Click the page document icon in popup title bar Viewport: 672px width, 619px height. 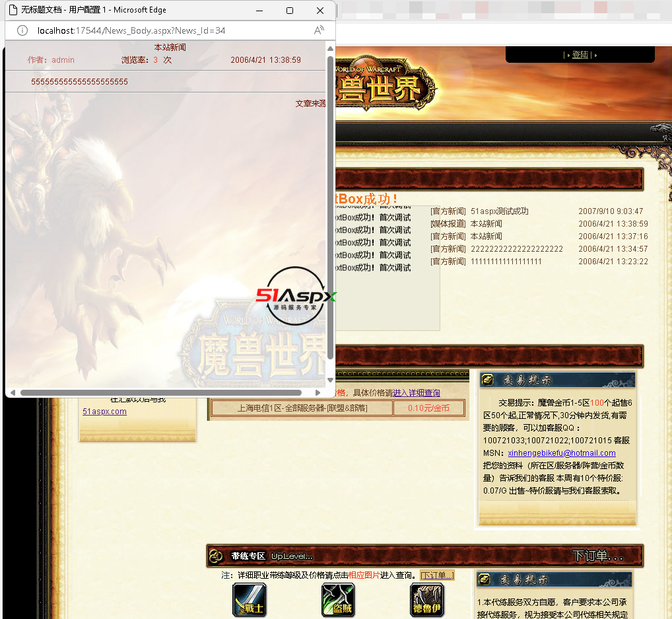[x=13, y=10]
